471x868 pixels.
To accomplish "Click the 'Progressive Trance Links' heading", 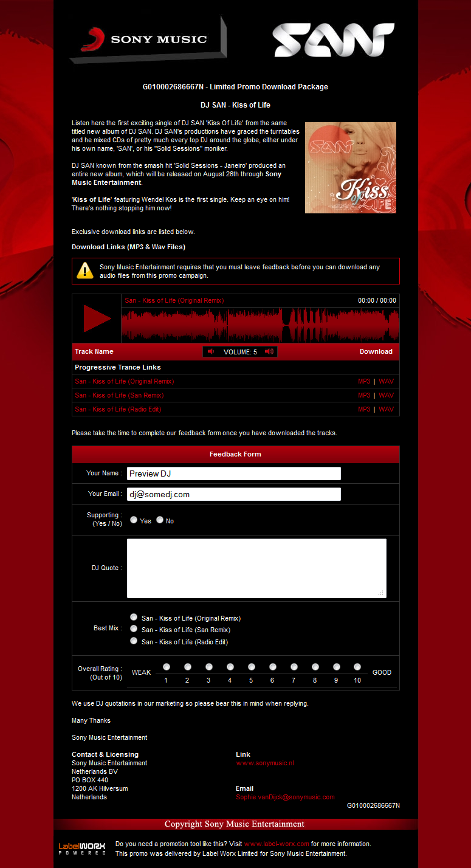I will point(118,367).
